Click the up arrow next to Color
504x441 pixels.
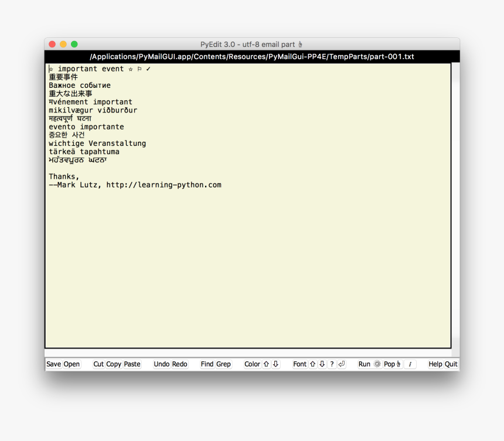pos(266,364)
